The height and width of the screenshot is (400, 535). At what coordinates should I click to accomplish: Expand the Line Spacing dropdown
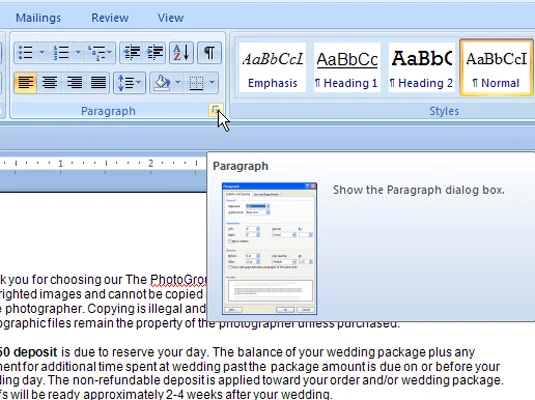click(129, 83)
